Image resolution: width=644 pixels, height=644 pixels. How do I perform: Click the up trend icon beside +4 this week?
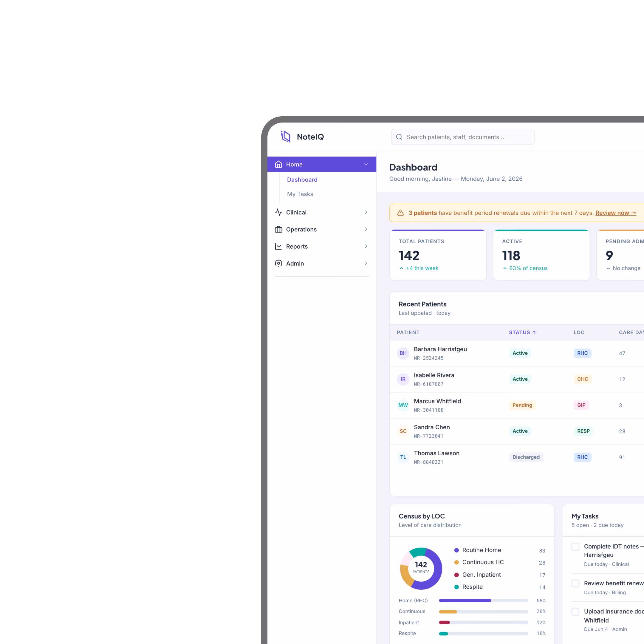[401, 268]
